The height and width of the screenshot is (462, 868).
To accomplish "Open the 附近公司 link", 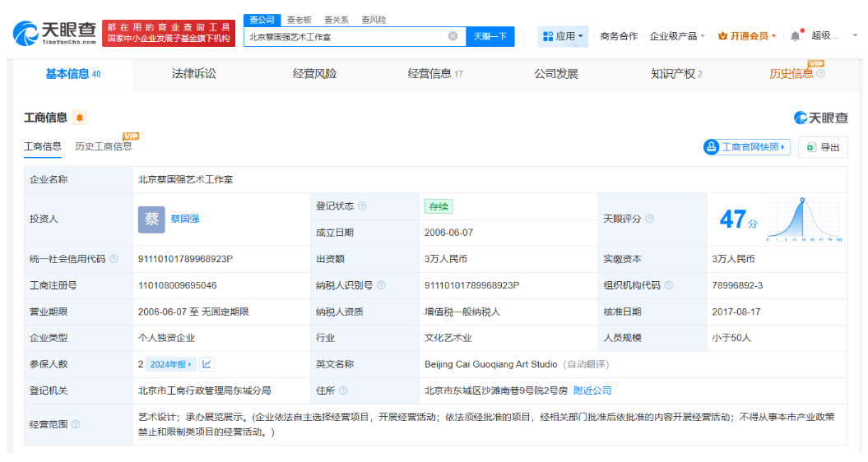I will [x=592, y=390].
